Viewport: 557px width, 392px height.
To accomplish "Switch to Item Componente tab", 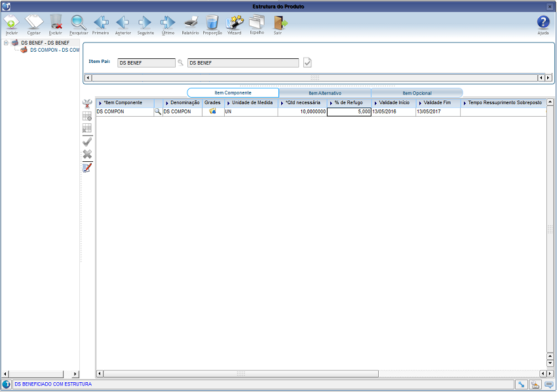I will pos(233,93).
